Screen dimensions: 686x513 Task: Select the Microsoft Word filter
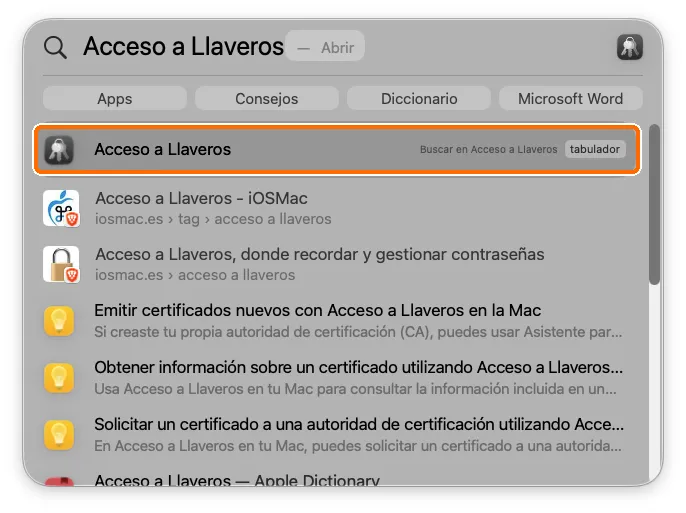coord(570,98)
